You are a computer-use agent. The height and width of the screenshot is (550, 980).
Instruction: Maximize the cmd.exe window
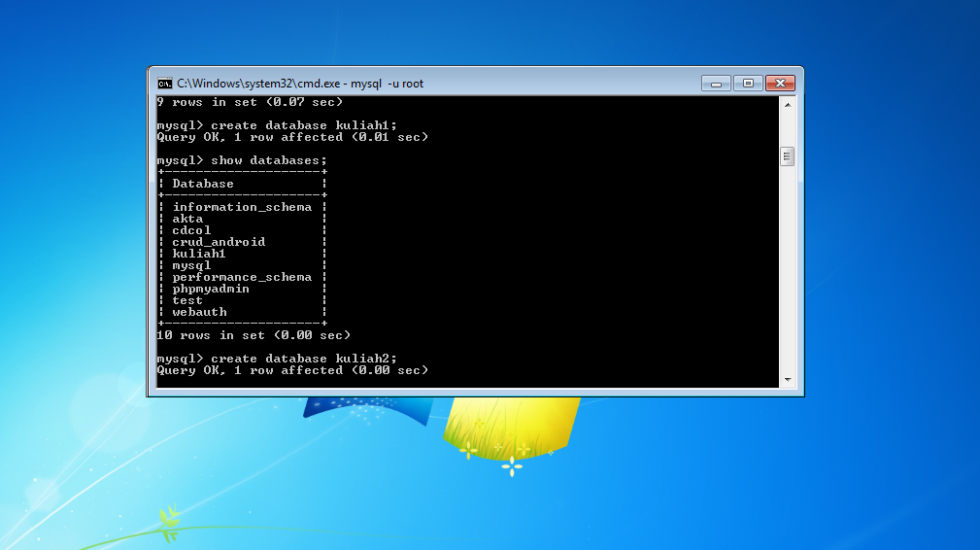[x=748, y=84]
